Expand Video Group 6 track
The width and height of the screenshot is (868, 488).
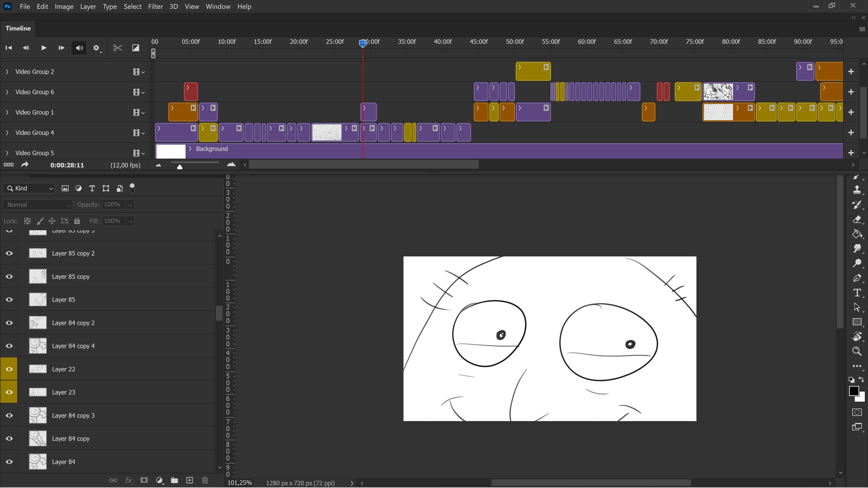(x=7, y=92)
